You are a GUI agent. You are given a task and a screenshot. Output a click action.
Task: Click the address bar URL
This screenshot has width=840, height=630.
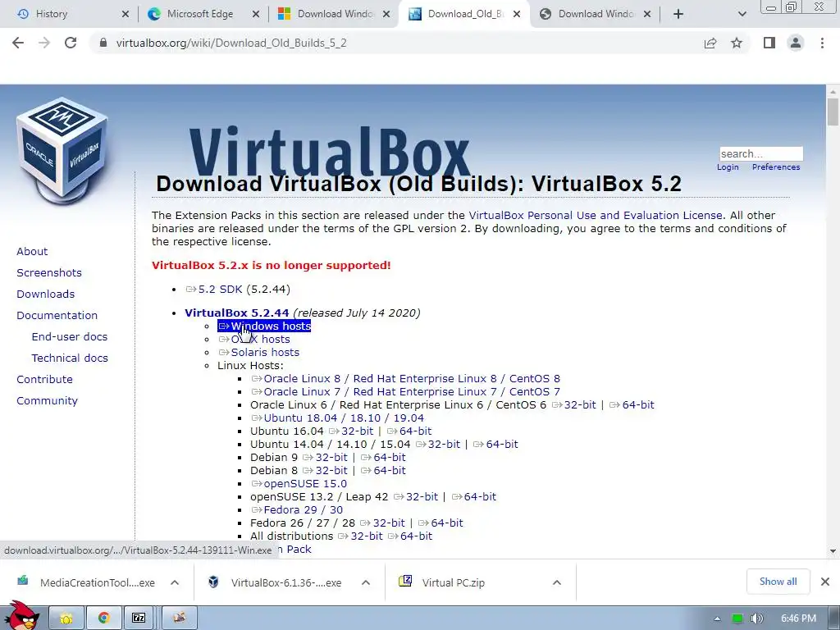click(x=231, y=43)
